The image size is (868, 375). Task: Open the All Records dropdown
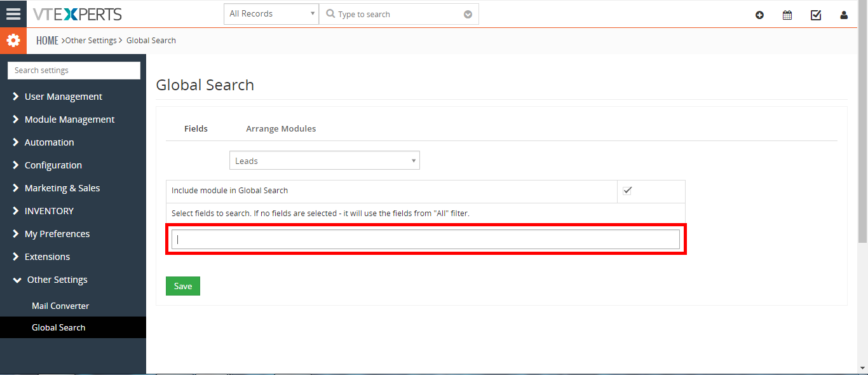[x=271, y=14]
